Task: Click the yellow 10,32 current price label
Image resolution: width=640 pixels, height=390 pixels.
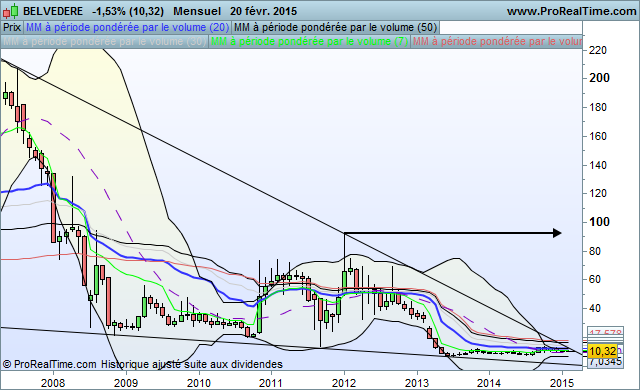Action: pos(602,351)
